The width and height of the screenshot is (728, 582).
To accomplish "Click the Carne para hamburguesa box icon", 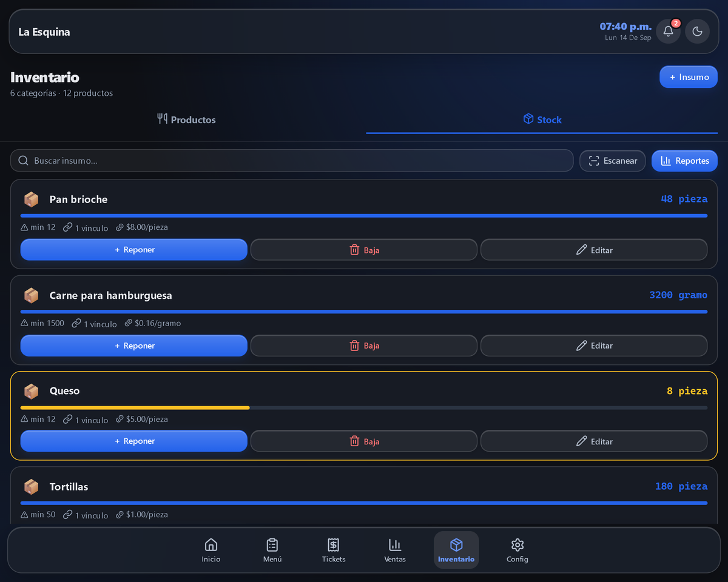I will click(x=31, y=295).
